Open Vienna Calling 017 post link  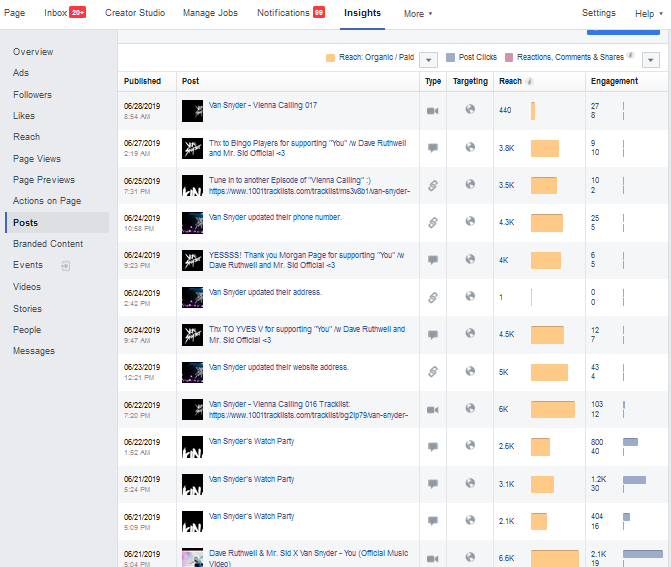coord(263,105)
